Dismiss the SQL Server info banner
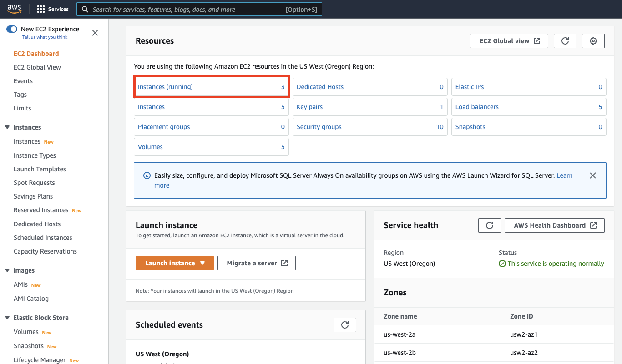Screen dimensions: 622x364 [593, 175]
